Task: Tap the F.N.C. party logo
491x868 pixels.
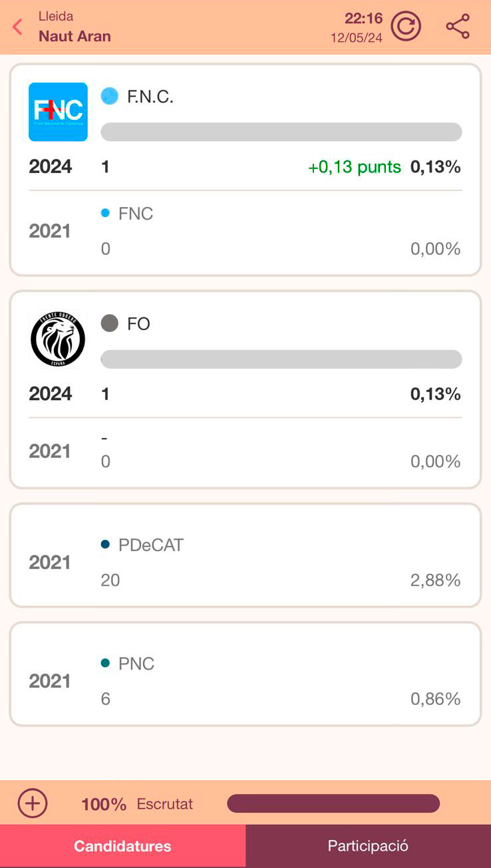Action: click(x=58, y=112)
